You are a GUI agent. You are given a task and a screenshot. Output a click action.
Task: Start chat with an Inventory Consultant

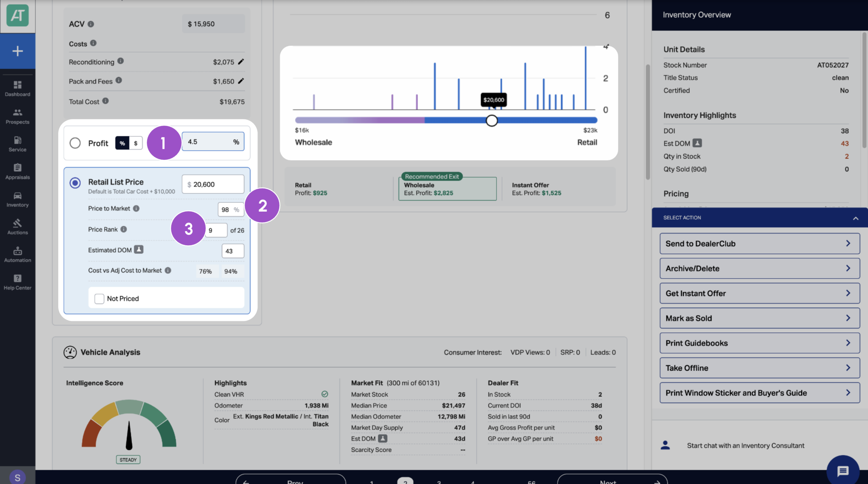click(x=745, y=446)
